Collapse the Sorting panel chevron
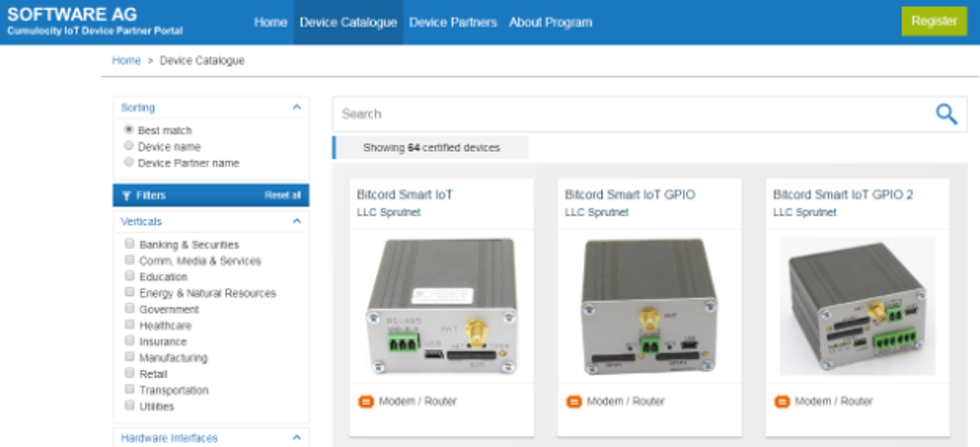980x447 pixels. click(297, 107)
